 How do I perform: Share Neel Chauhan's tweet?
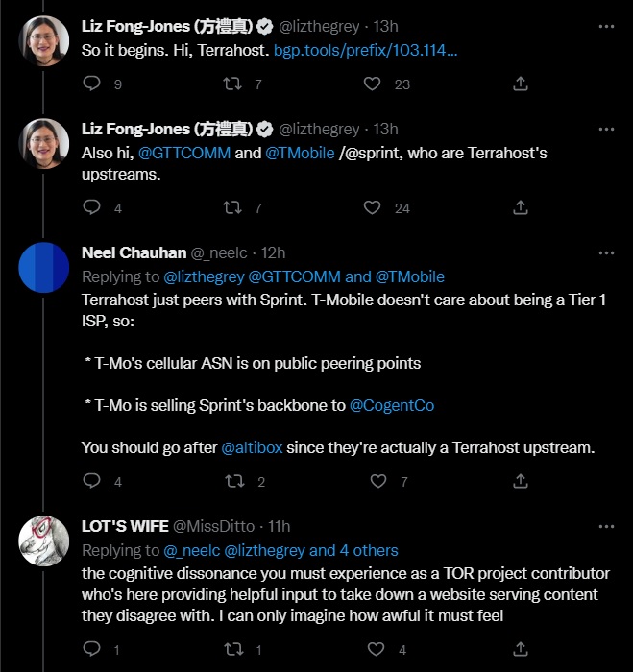coord(520,481)
